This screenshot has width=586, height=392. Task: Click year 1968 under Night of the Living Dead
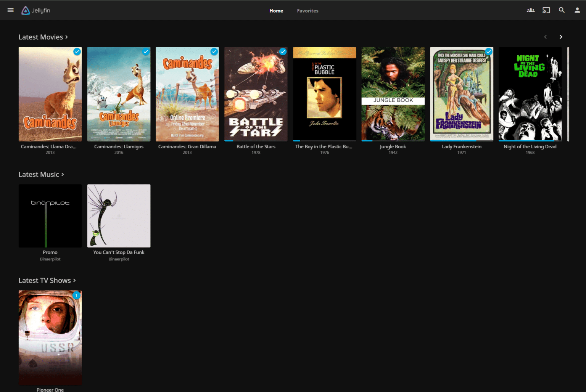click(530, 153)
